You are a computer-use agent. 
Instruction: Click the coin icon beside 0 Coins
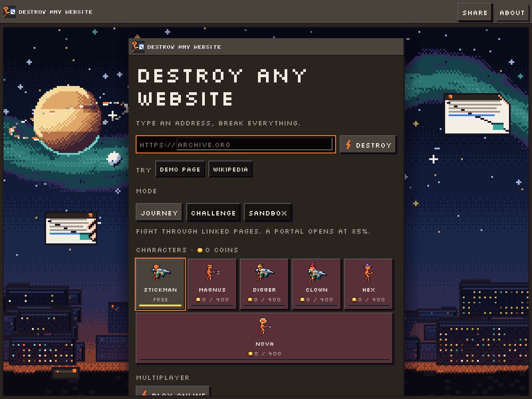tap(200, 250)
